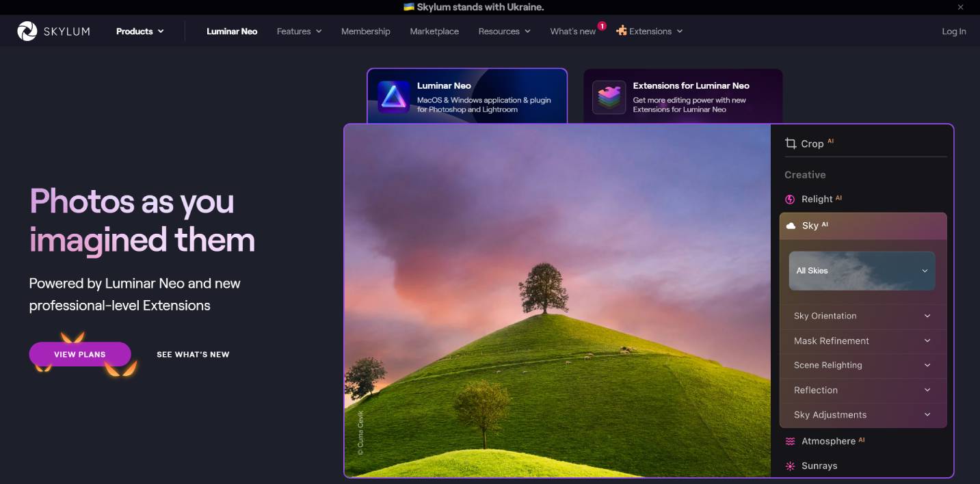Select the Crop tool icon
This screenshot has height=484, width=980.
791,144
